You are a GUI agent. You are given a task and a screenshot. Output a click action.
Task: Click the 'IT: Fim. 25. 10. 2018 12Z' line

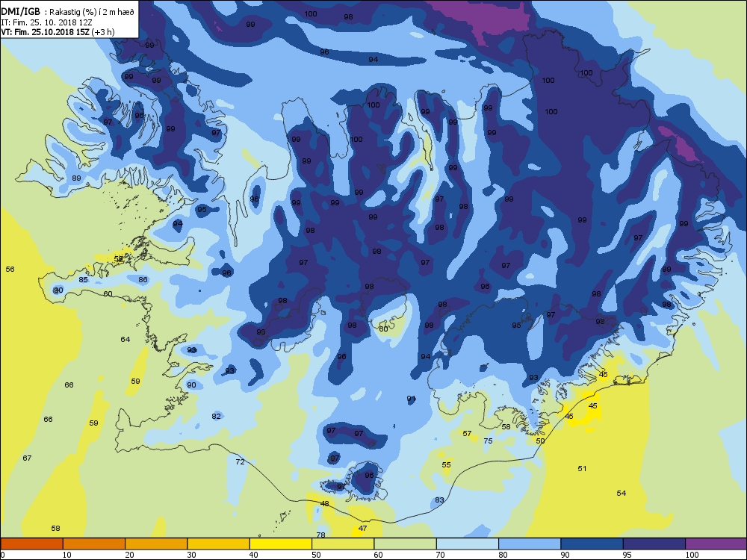(46, 22)
